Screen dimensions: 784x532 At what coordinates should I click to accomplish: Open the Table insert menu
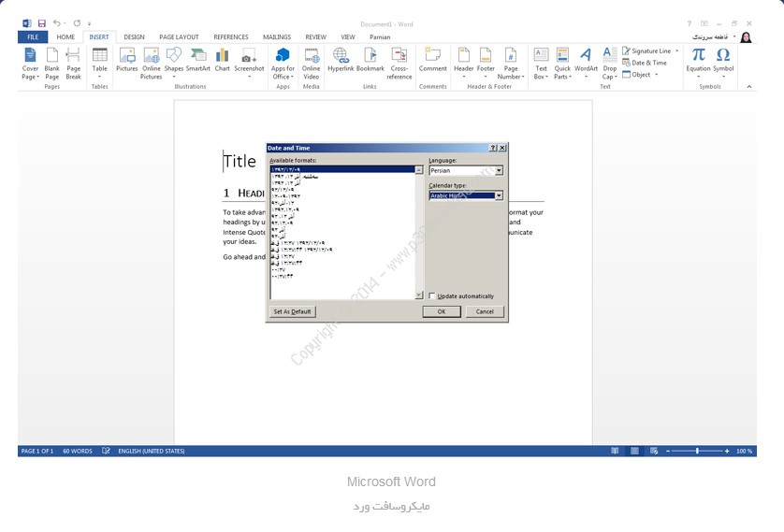point(99,64)
